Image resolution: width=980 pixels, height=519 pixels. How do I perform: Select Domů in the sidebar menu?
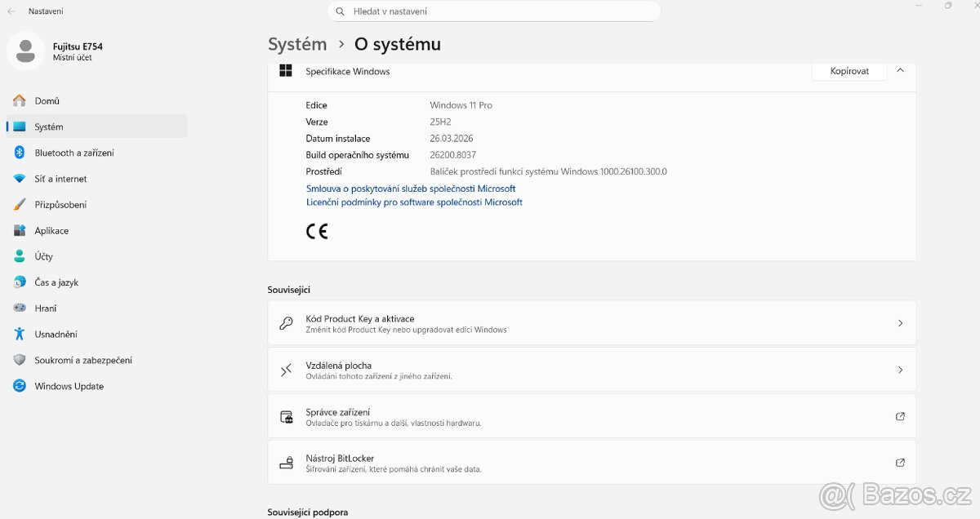[47, 101]
